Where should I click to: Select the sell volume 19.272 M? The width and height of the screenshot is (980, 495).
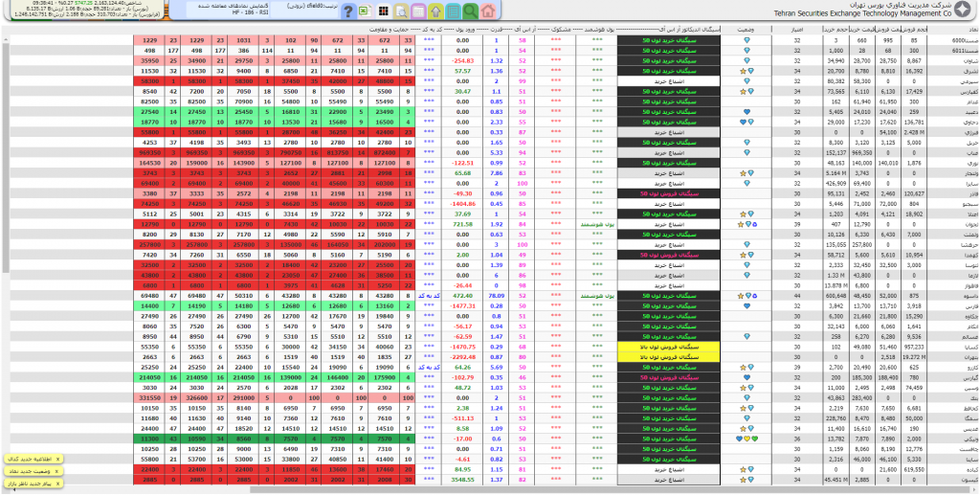click(913, 357)
